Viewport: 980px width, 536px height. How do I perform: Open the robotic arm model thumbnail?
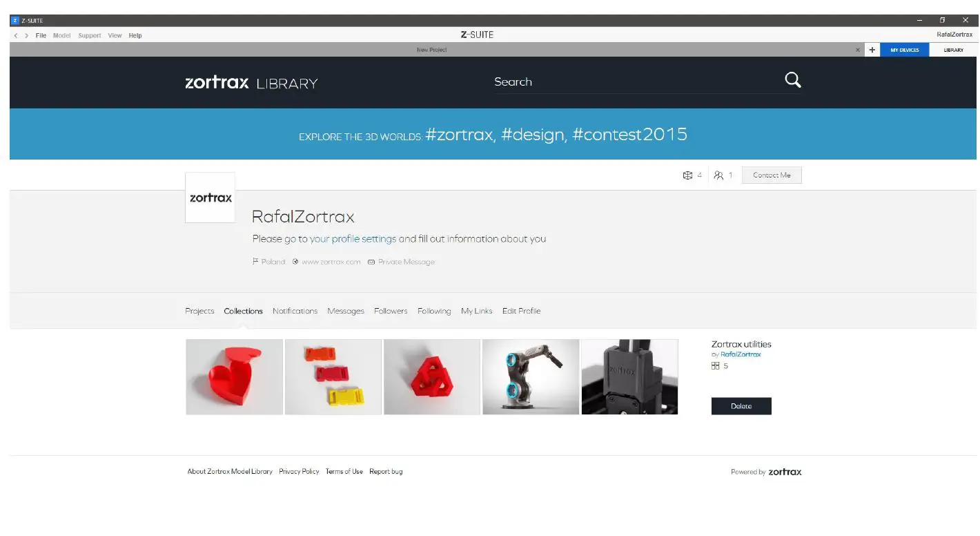pyautogui.click(x=530, y=376)
